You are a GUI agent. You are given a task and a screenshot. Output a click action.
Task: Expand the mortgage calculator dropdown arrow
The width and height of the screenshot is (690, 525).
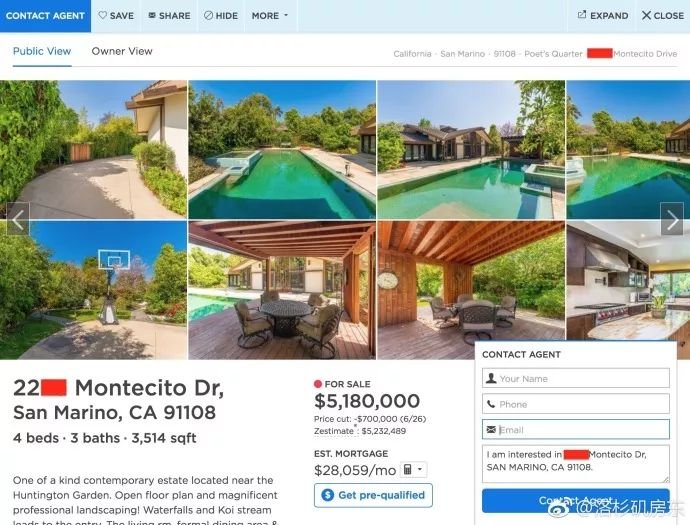coord(420,470)
